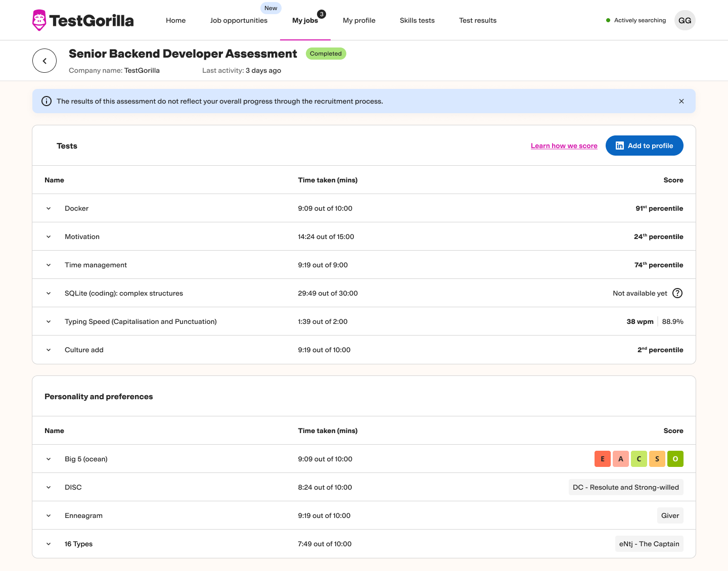Screen dimensions: 728x571
Task: Click the My jobs notification badge 3
Action: point(322,14)
